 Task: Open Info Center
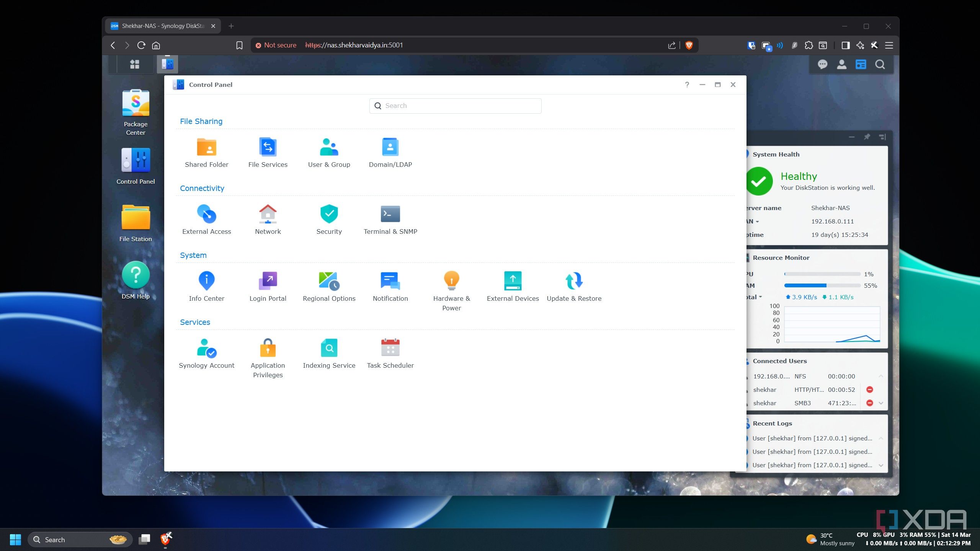click(x=206, y=287)
